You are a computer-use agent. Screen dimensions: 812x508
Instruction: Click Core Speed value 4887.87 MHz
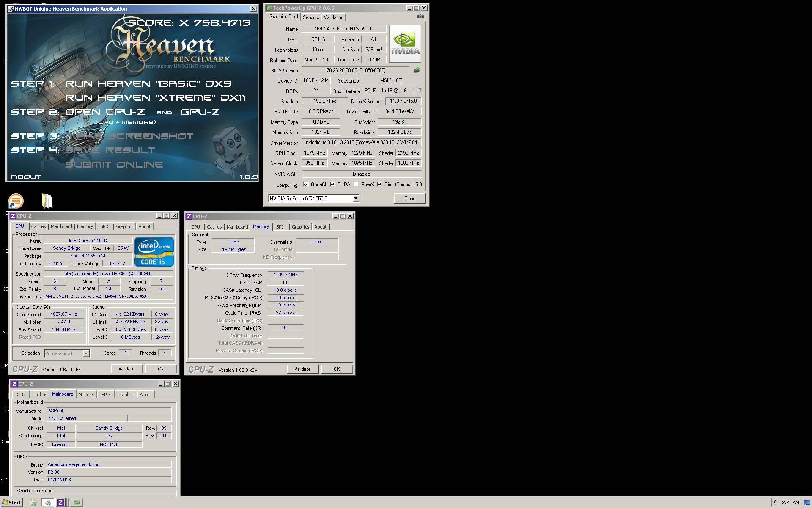64,315
